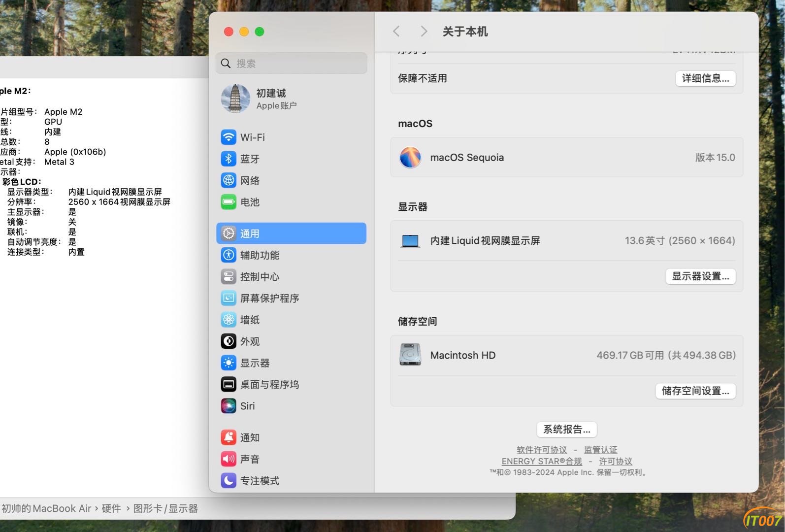Click 彩色 LCD heading in System Report
785x532 pixels.
click(22, 182)
